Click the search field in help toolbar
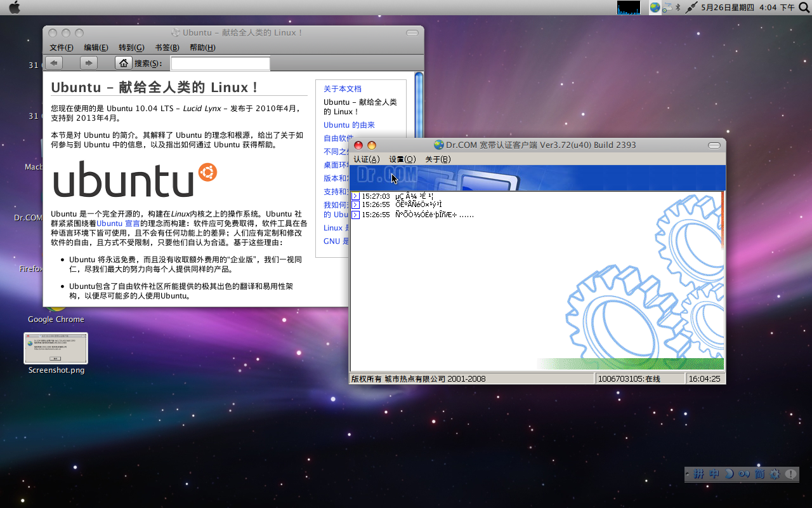This screenshot has height=508, width=812. pyautogui.click(x=220, y=63)
